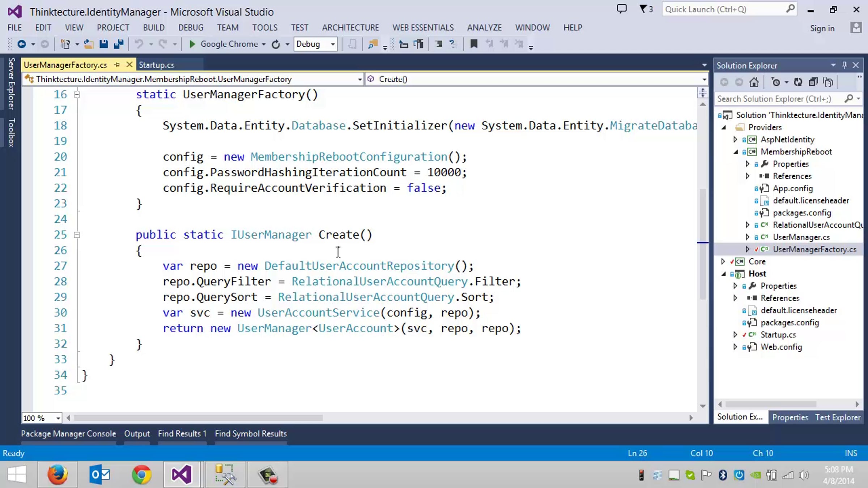
Task: Open the Google Chrome browser target dropdown
Action: (264, 44)
